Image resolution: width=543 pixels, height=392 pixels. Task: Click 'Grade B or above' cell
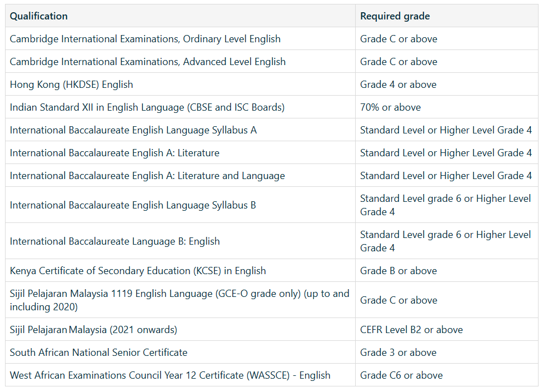(447, 270)
